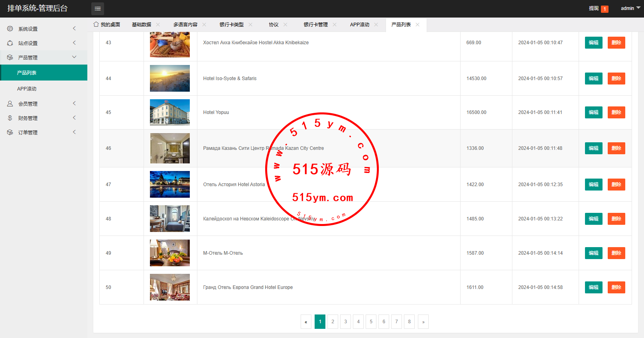Switch to the 我的桌面 tab
The height and width of the screenshot is (338, 644).
tap(107, 25)
